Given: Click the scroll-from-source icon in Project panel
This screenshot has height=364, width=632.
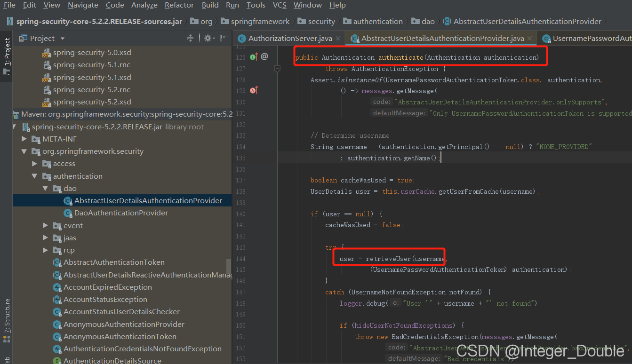Looking at the screenshot, I should (190, 39).
